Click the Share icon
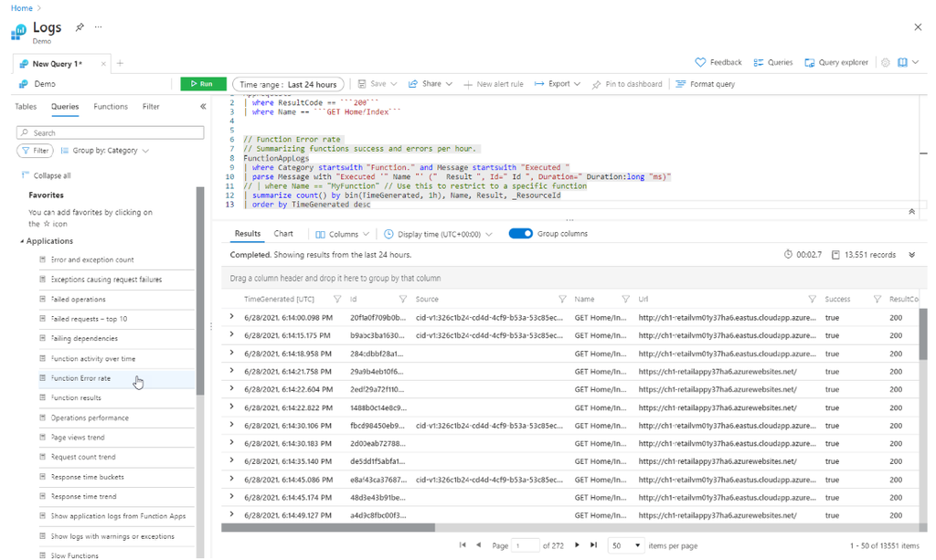The image size is (936, 560). 412,84
